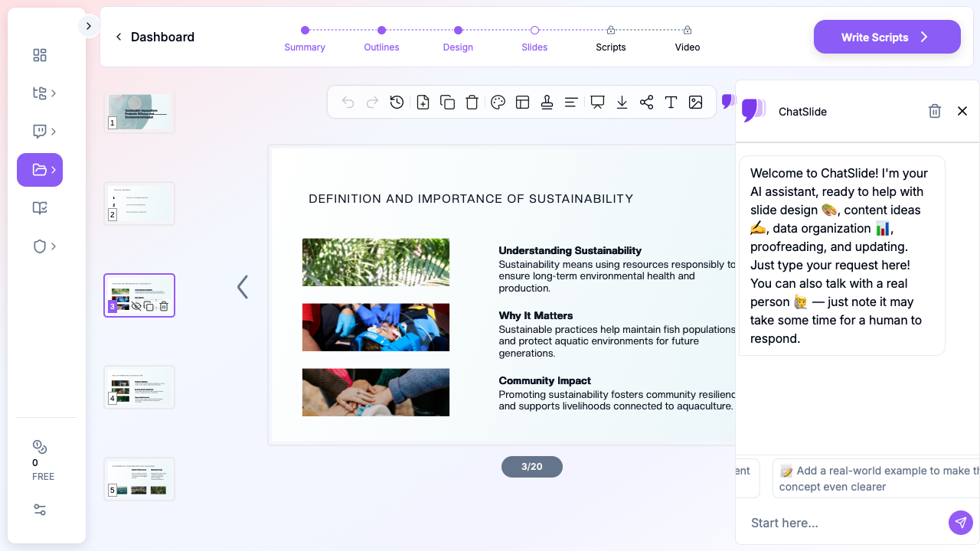Hide slide 3 with the eye icon
Screen dimensions: 980x551
(136, 306)
